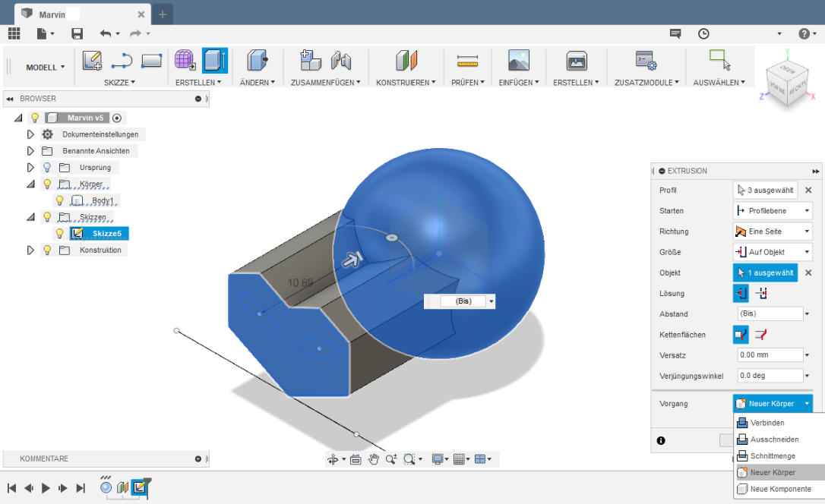The image size is (825, 504).
Task: Toggle visibility bulb of Konstruktion folder
Action: (x=47, y=250)
